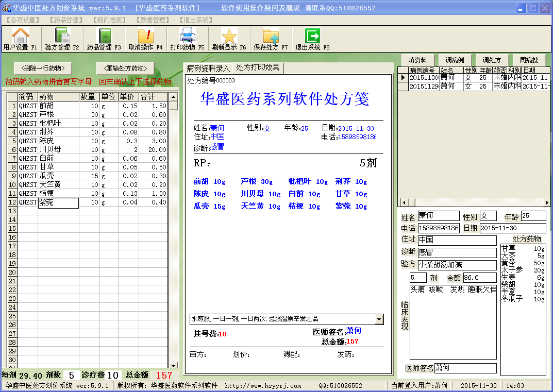The width and height of the screenshot is (553, 392).
Task: Click empty row 13 in drug table
Action: coord(88,211)
